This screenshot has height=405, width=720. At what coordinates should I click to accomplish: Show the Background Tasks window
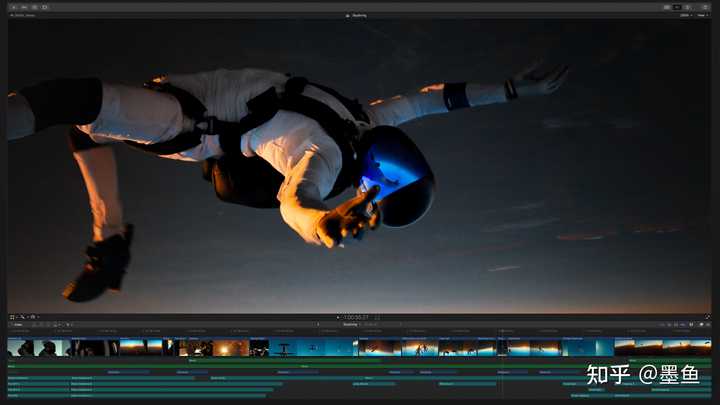click(34, 7)
